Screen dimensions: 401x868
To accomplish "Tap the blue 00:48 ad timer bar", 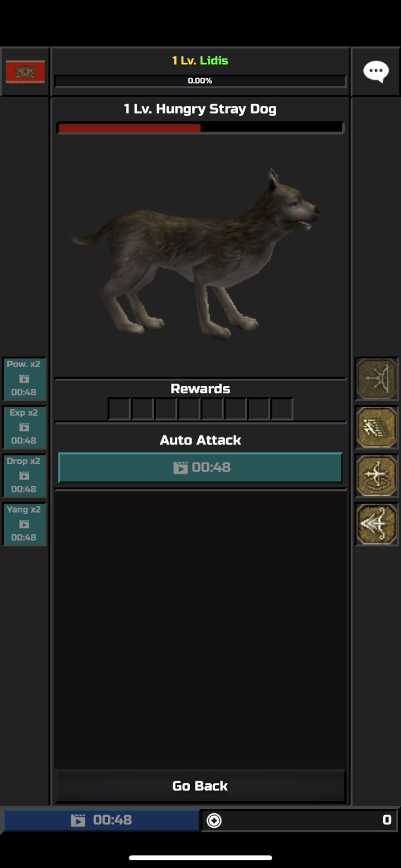I will click(x=101, y=820).
